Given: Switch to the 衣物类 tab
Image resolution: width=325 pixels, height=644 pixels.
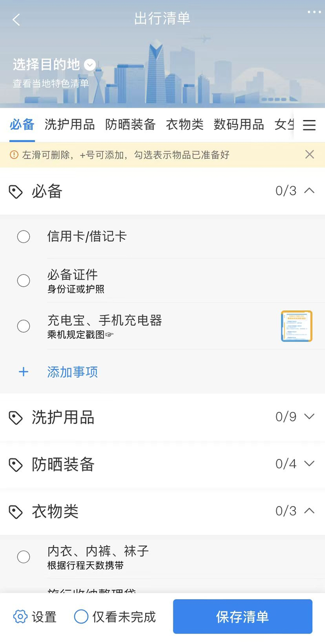Looking at the screenshot, I should click(x=185, y=124).
